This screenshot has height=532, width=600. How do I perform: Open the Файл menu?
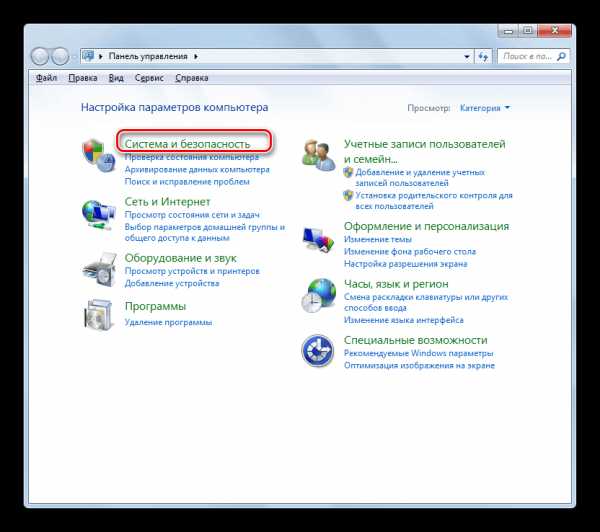point(46,78)
